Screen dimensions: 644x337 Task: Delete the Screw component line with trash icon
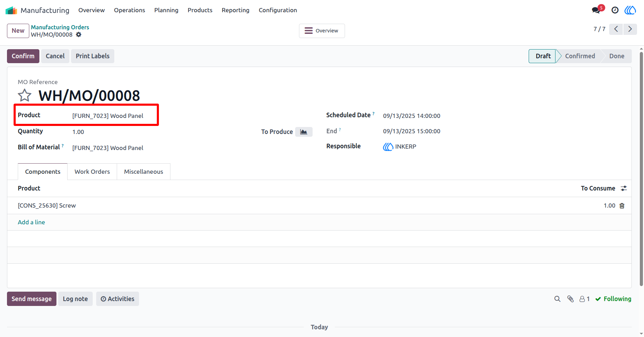coord(622,206)
